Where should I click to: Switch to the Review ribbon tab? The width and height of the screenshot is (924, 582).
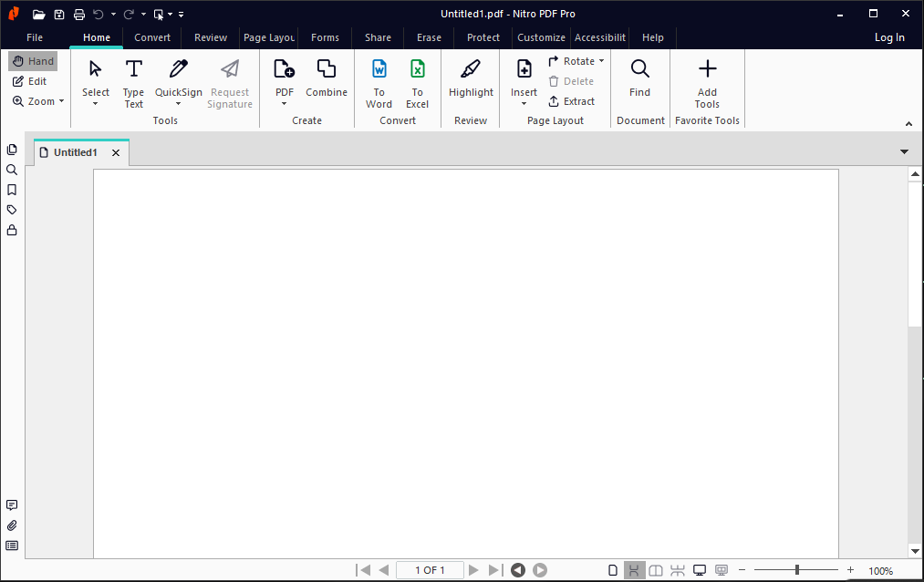211,37
